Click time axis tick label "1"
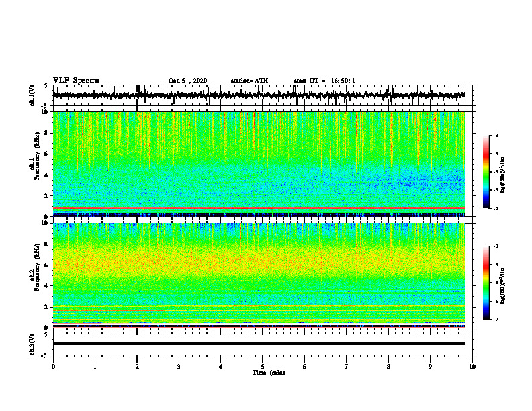 pyautogui.click(x=95, y=367)
